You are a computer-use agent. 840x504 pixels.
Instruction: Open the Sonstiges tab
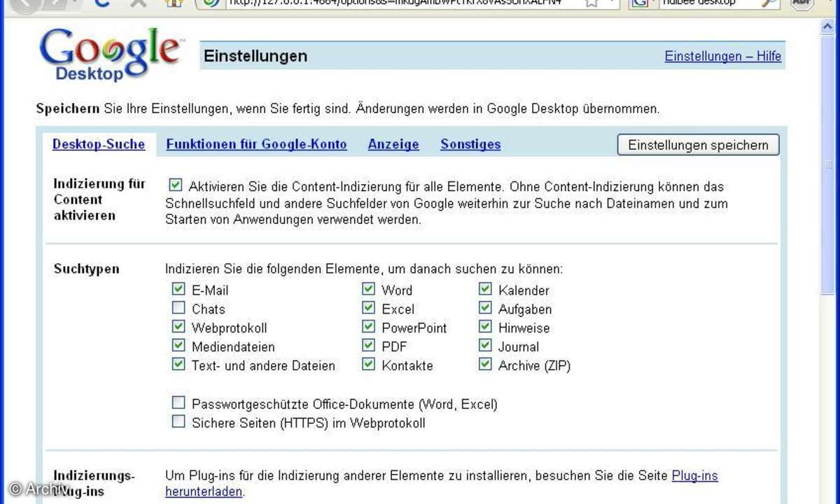click(470, 144)
